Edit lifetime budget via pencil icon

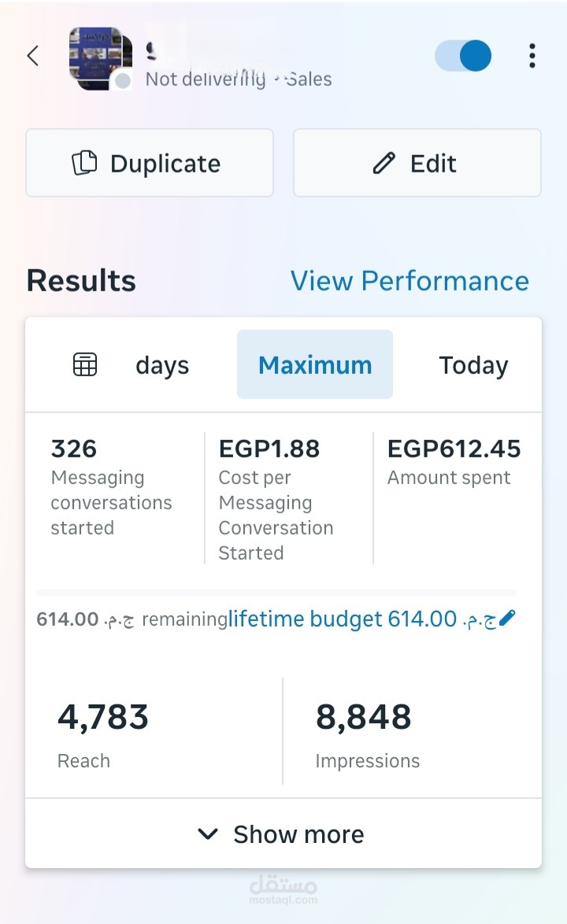tap(508, 619)
